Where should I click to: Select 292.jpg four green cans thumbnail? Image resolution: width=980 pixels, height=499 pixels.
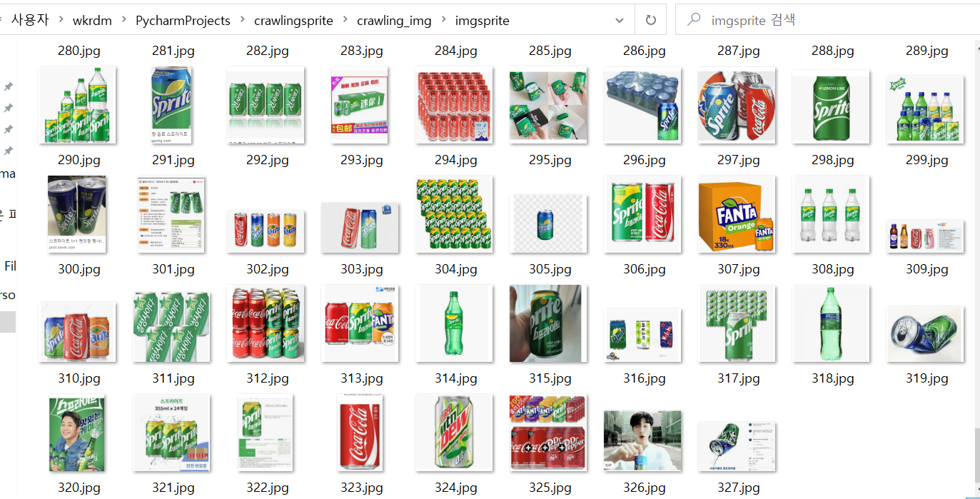[x=267, y=106]
